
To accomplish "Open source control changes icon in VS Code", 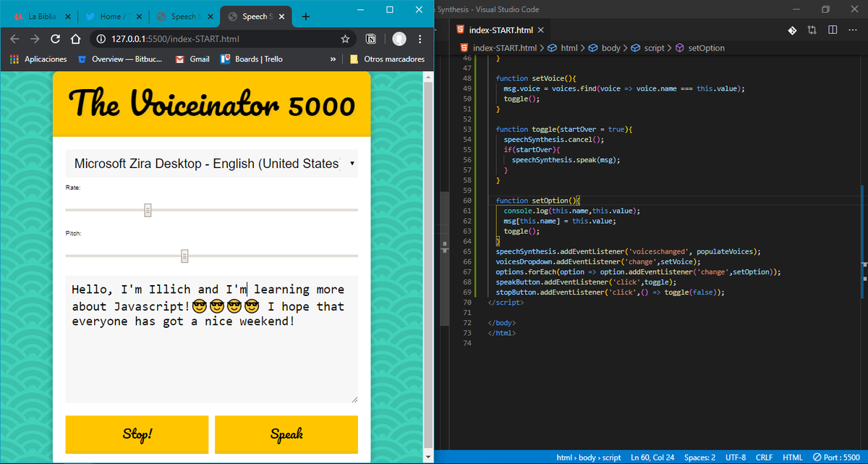I will [792, 30].
